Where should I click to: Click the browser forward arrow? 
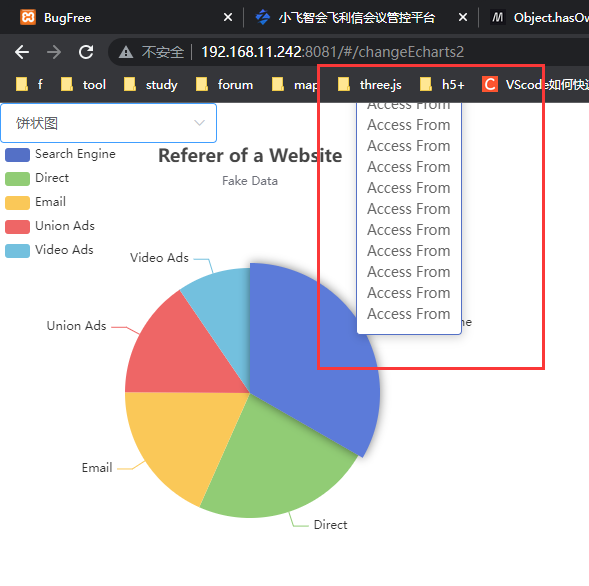tap(54, 52)
